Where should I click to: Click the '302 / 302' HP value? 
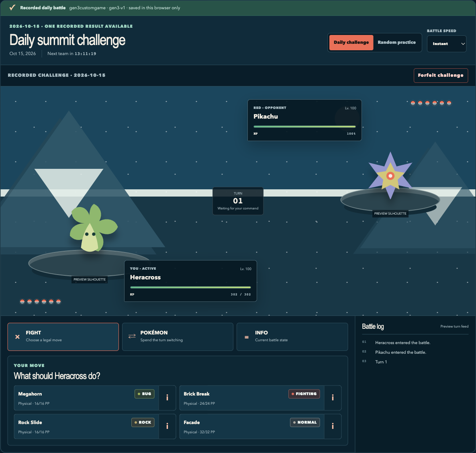click(241, 294)
